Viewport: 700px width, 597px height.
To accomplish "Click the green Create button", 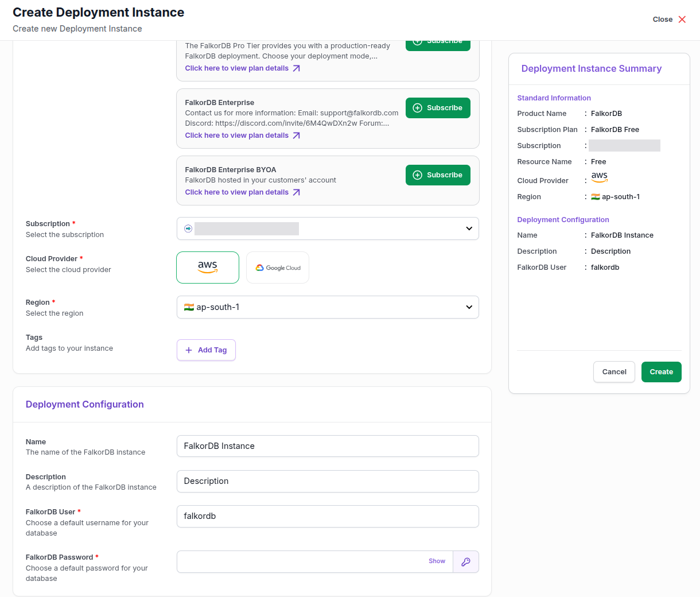I will [661, 372].
